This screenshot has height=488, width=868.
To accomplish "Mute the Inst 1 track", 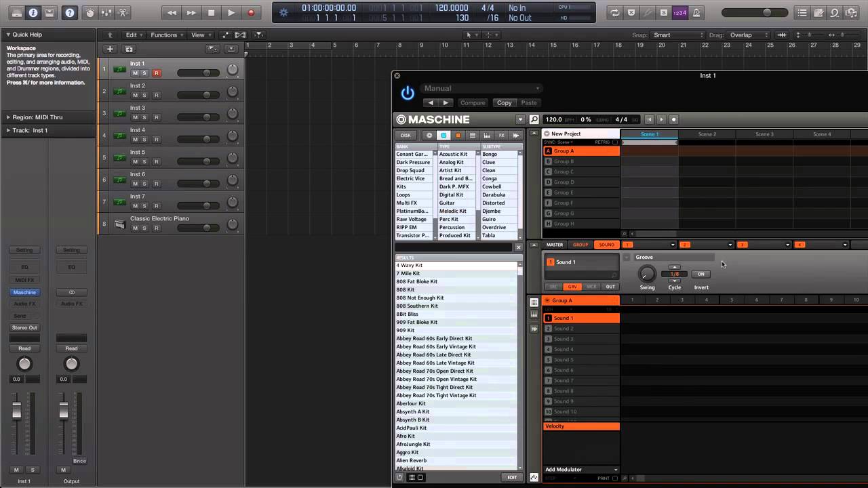I will click(x=135, y=73).
